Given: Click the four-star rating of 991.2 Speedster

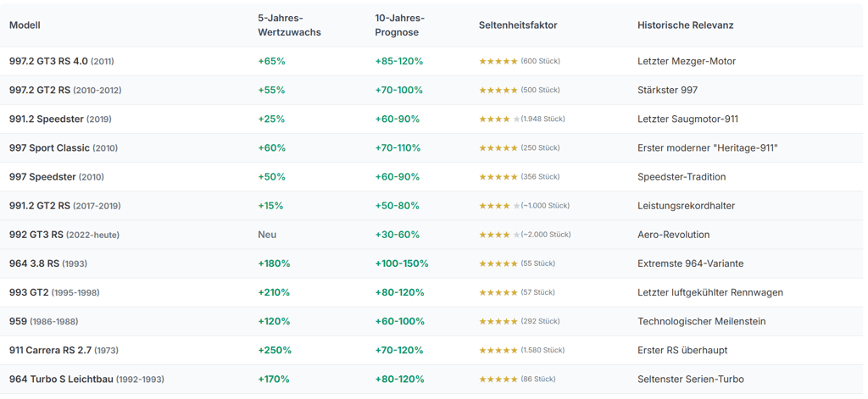Looking at the screenshot, I should tap(499, 119).
